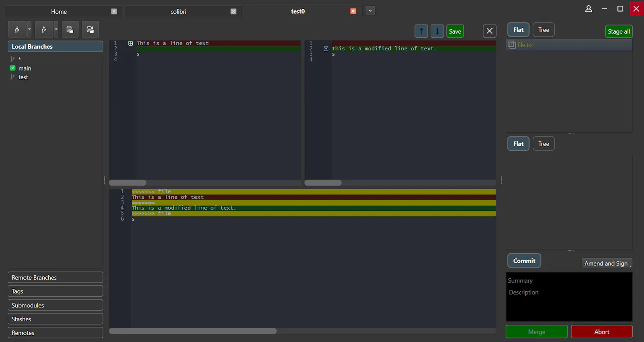644x342 pixels.
Task: Select Flat view for unstaged files
Action: coord(518,30)
